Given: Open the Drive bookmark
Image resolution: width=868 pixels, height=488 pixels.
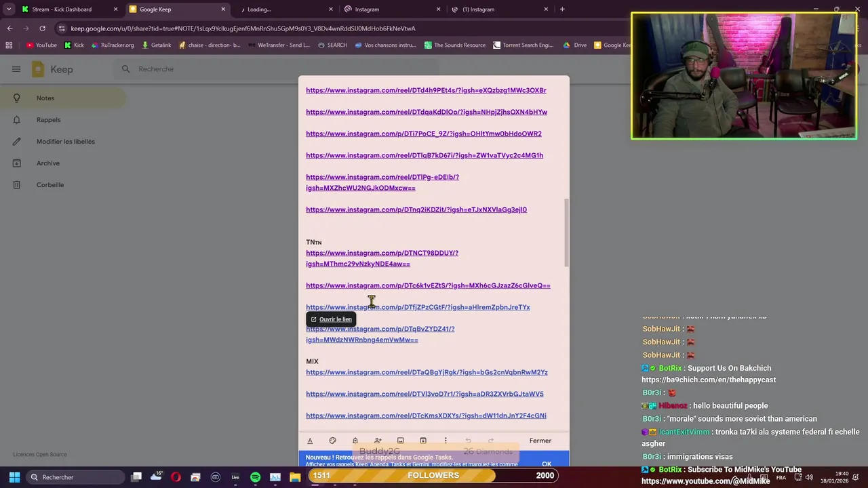Looking at the screenshot, I should click(x=575, y=45).
